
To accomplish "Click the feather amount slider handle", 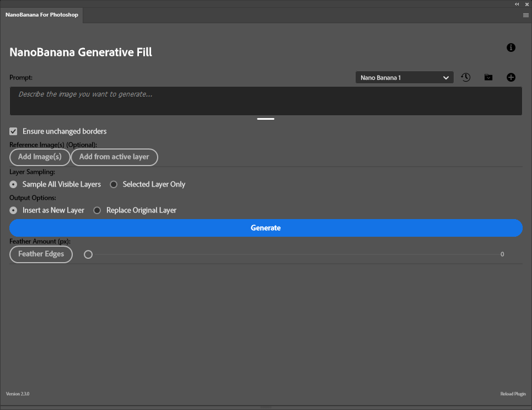I will point(88,254).
